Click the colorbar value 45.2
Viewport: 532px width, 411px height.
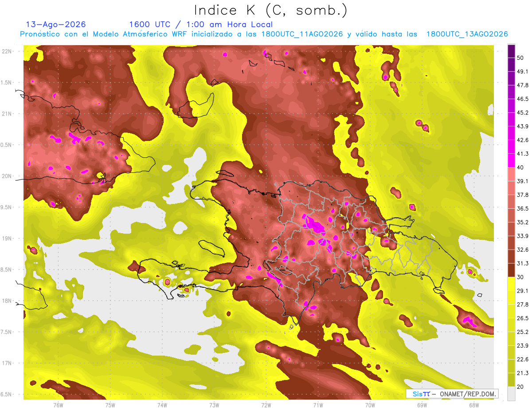522,113
